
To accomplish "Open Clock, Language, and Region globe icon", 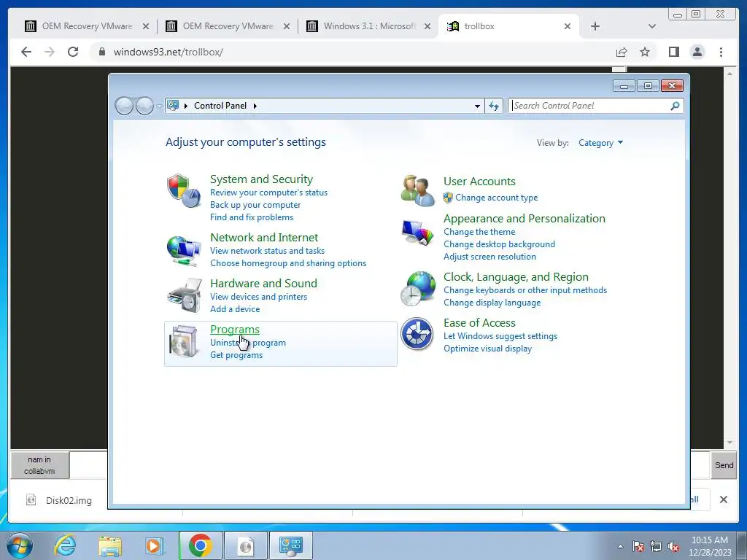I will [x=417, y=289].
